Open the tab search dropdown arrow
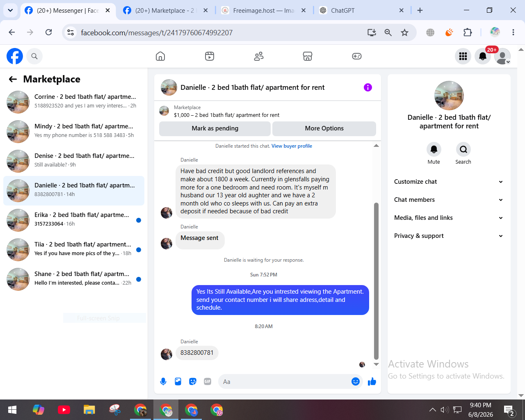This screenshot has width=525, height=420. 10,11
